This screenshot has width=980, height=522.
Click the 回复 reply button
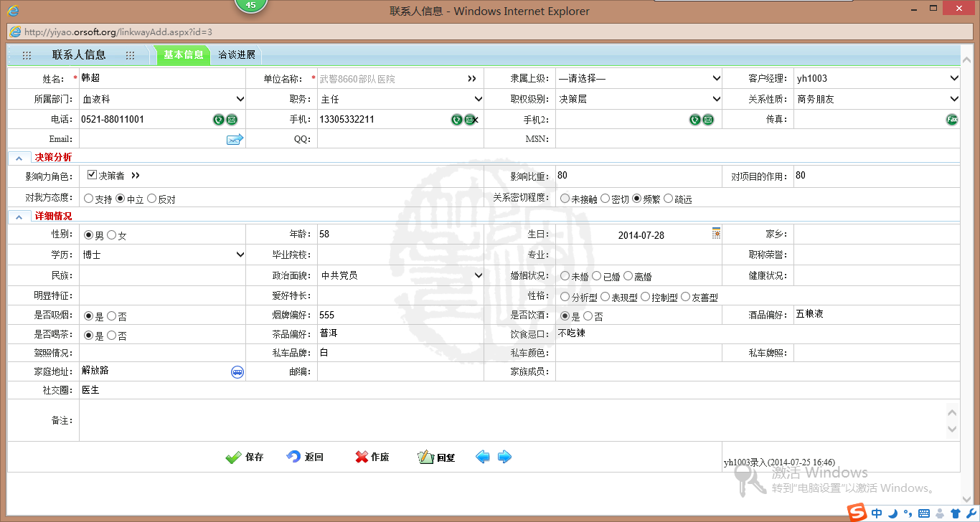[437, 457]
